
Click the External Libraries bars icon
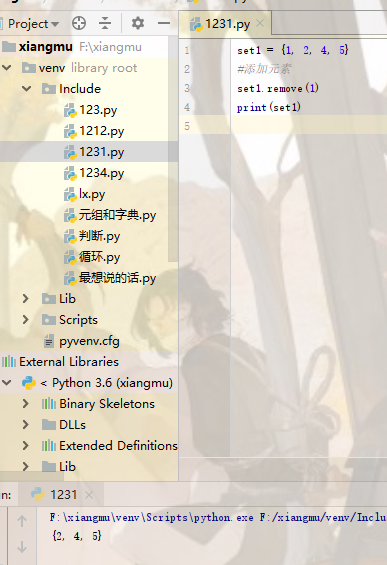[x=9, y=361]
